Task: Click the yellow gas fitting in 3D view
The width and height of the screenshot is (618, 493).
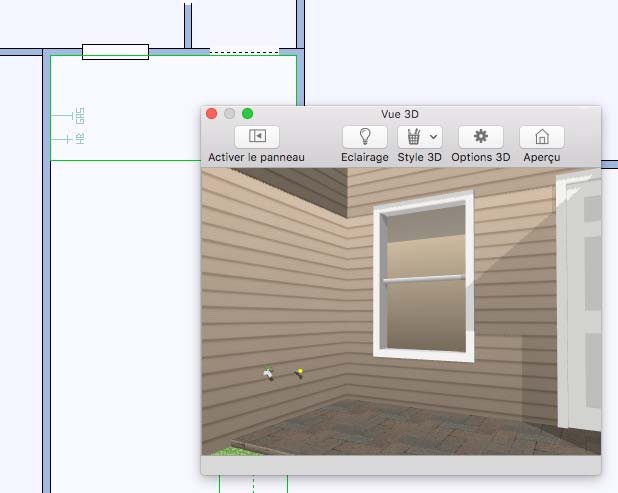Action: [x=298, y=373]
